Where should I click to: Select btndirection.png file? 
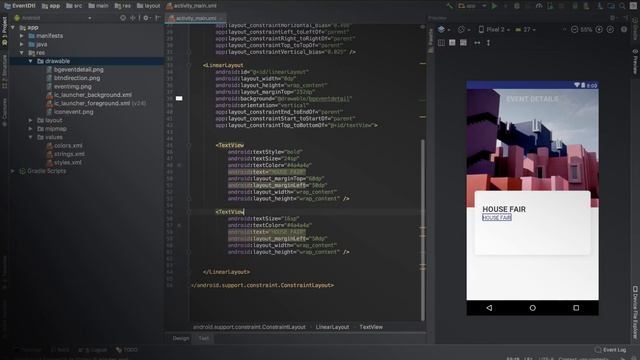coord(73,78)
